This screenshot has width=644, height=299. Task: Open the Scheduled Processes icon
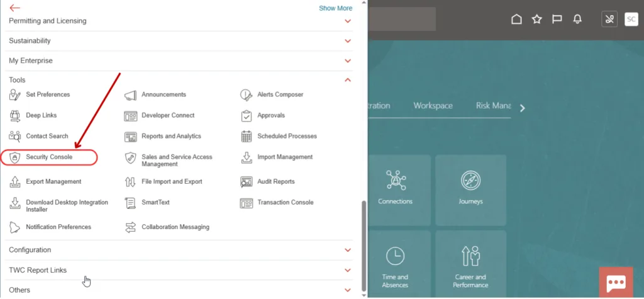pyautogui.click(x=247, y=137)
